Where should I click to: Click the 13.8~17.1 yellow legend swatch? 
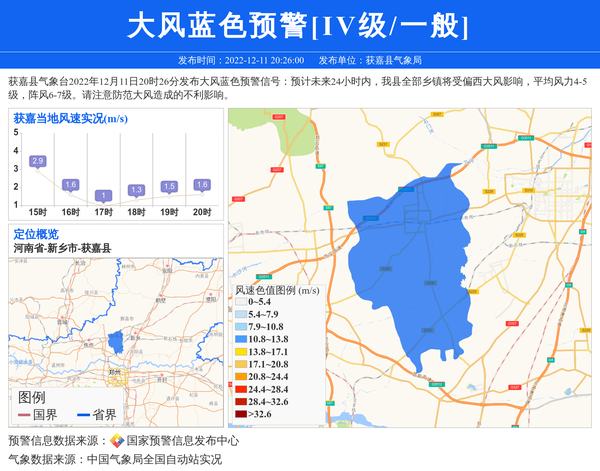click(241, 352)
